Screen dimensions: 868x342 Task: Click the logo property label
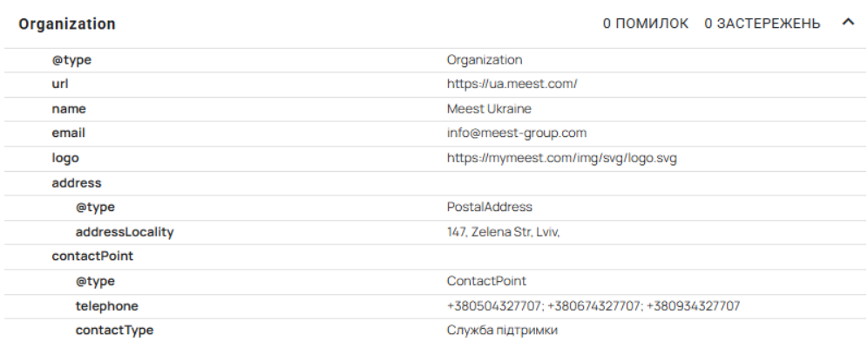[65, 159]
